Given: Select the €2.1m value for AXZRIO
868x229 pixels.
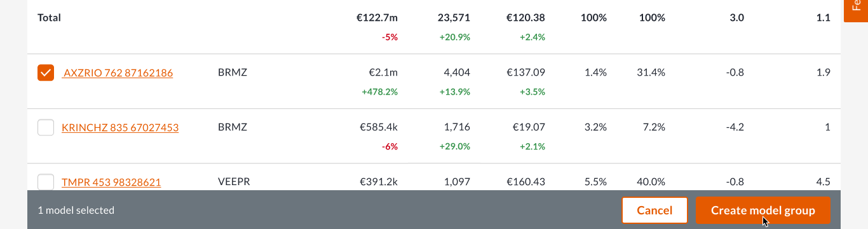Looking at the screenshot, I should pyautogui.click(x=384, y=73).
